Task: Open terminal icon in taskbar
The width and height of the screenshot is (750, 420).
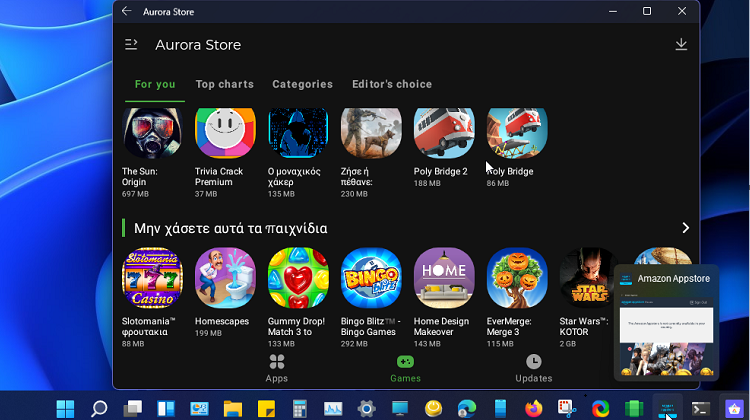Action: click(701, 409)
